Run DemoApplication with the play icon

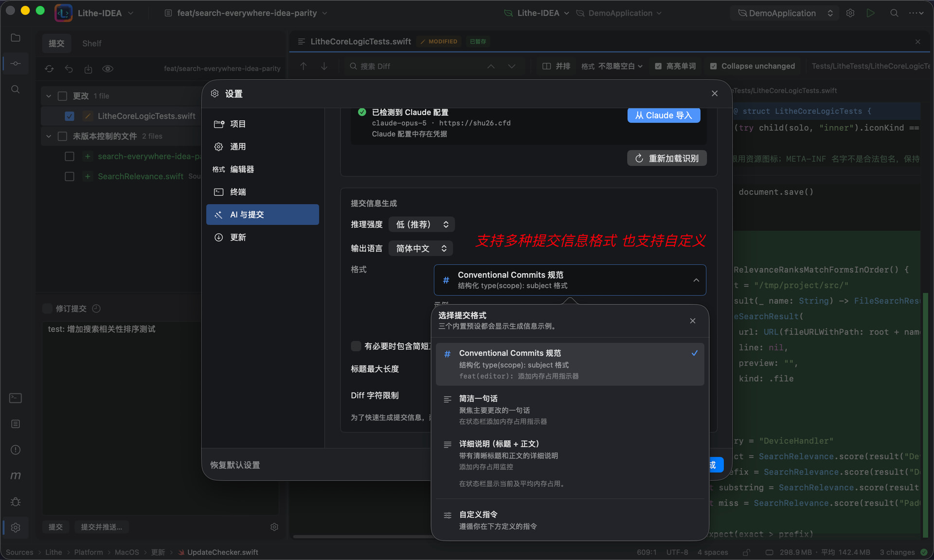pos(871,13)
